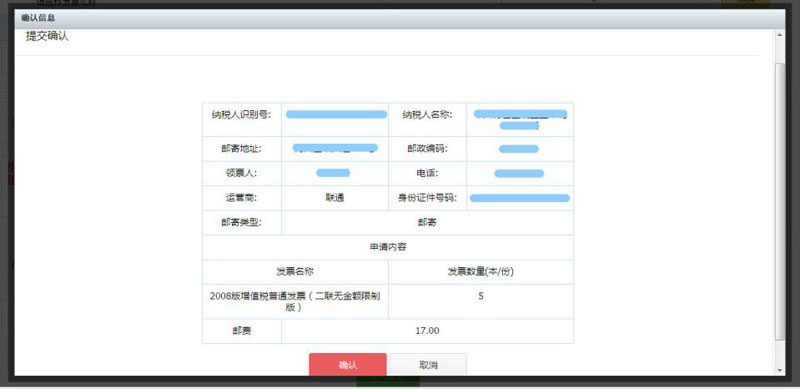Image resolution: width=800 pixels, height=389 pixels.
Task: Click the redacted 身份证件号码 value
Action: click(x=519, y=198)
